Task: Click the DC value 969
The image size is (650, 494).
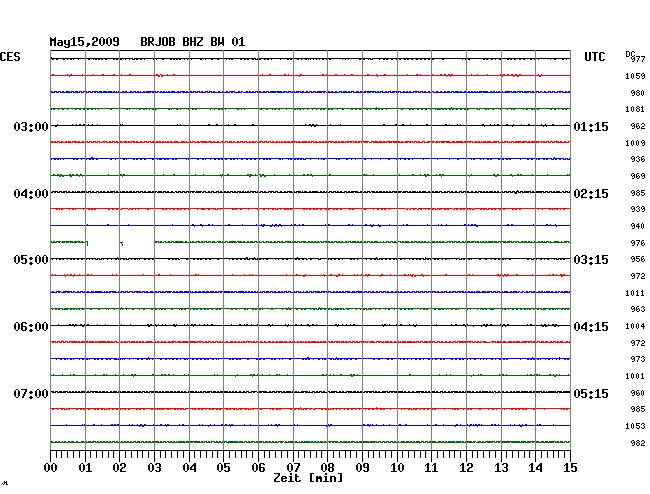Action: click(638, 176)
